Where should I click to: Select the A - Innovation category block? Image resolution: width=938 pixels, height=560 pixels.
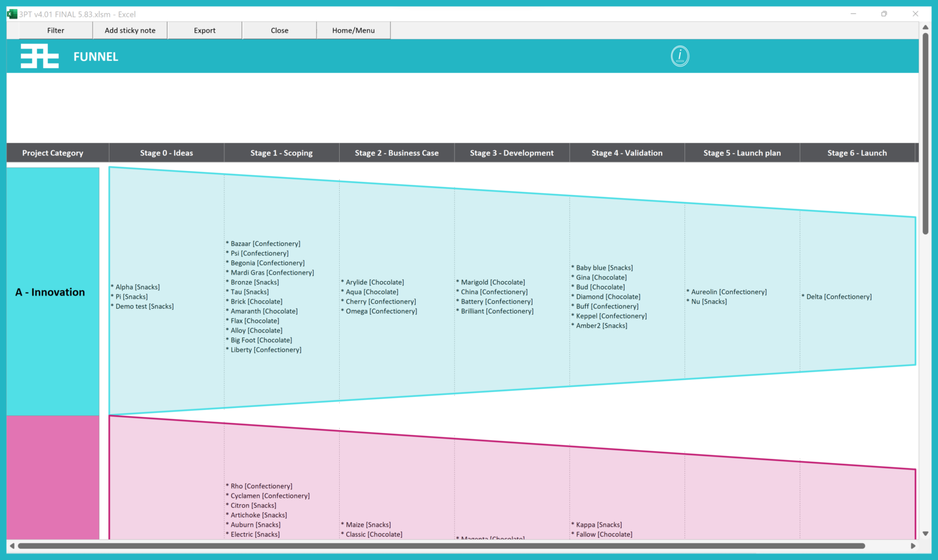coord(53,292)
